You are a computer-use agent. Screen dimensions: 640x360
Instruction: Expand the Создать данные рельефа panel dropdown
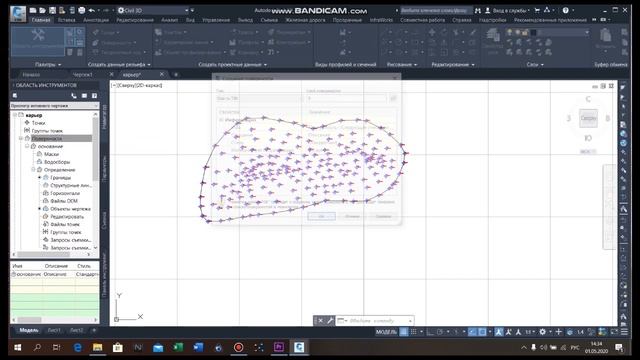119,64
